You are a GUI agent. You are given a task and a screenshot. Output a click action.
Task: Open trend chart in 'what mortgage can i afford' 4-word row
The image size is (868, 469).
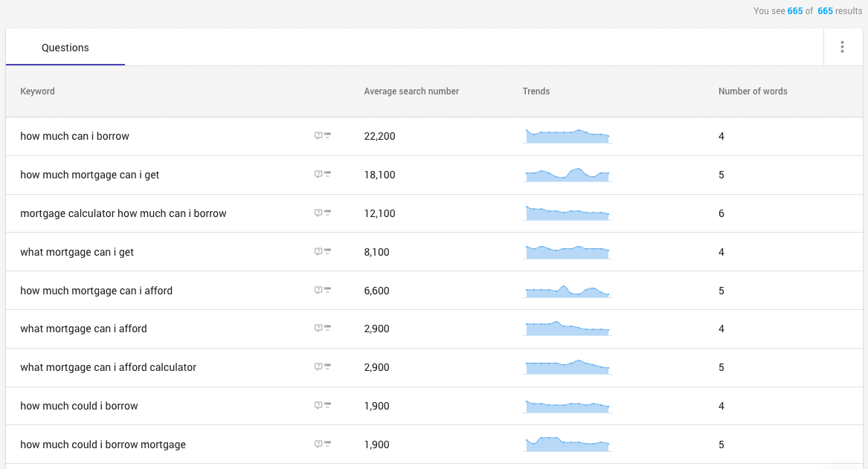click(568, 329)
